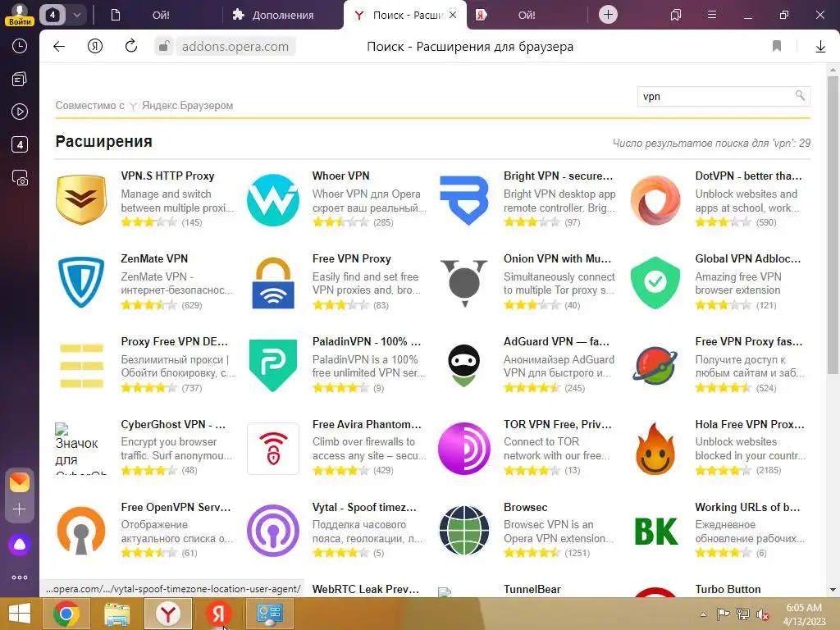Close the 'Поиск - Расширения' tab

coord(453,15)
